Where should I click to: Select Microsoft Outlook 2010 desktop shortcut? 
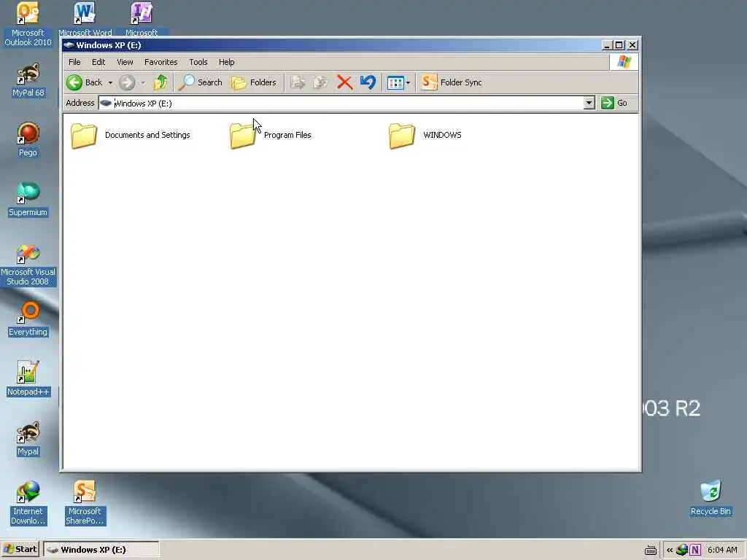click(28, 24)
